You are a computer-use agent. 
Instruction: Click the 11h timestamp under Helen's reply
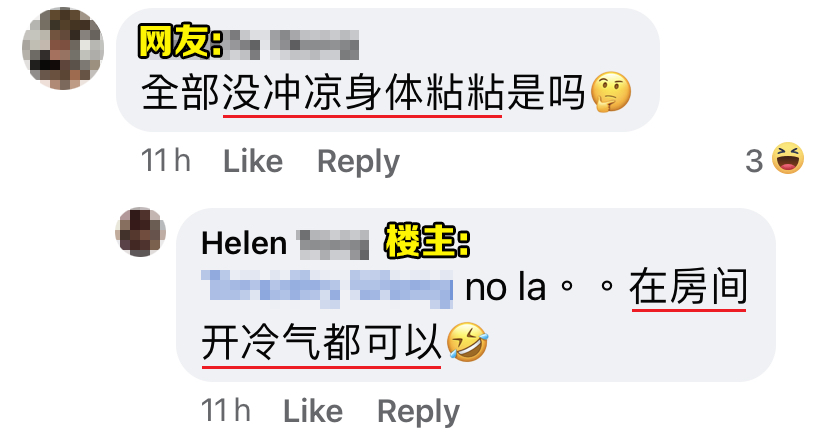click(226, 411)
